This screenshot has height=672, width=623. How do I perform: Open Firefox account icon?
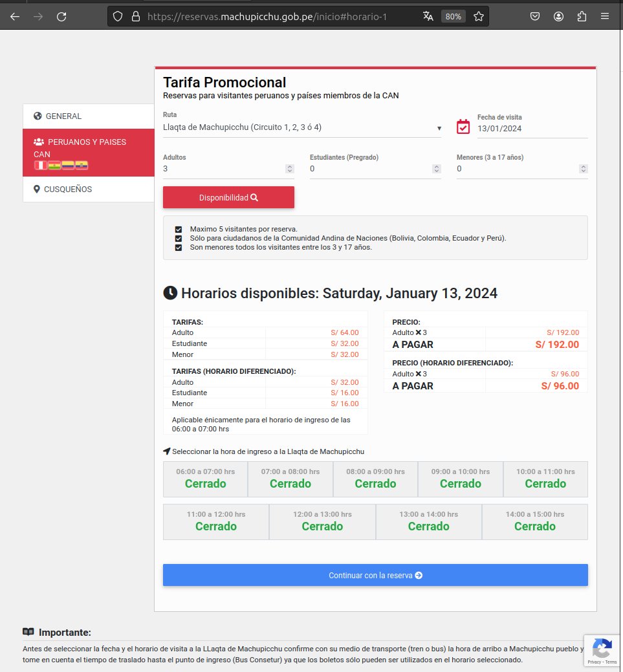pos(558,16)
